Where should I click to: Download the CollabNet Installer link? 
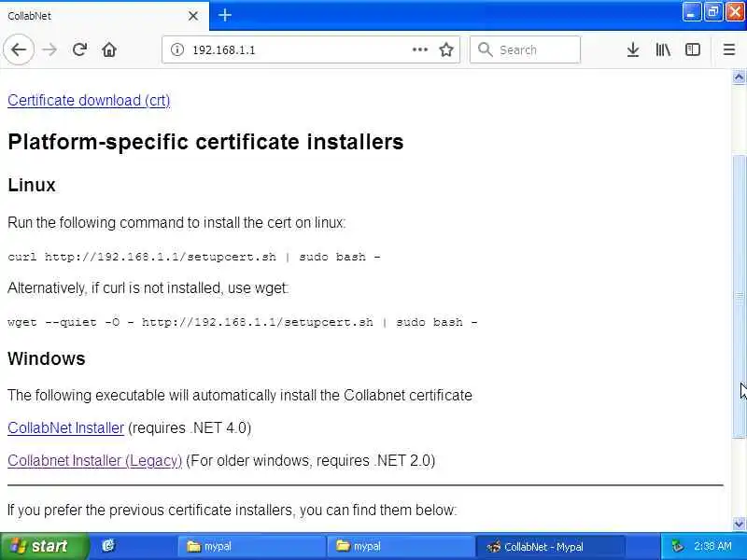pyautogui.click(x=65, y=427)
